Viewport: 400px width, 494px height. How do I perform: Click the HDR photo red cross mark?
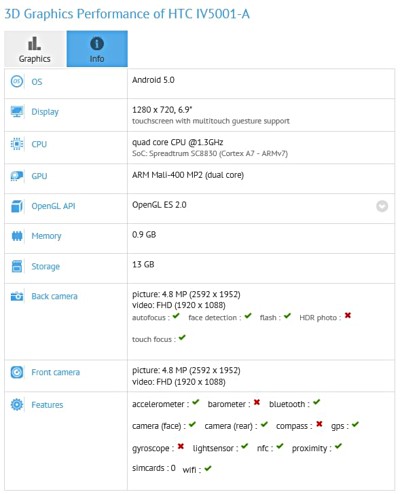point(348,315)
